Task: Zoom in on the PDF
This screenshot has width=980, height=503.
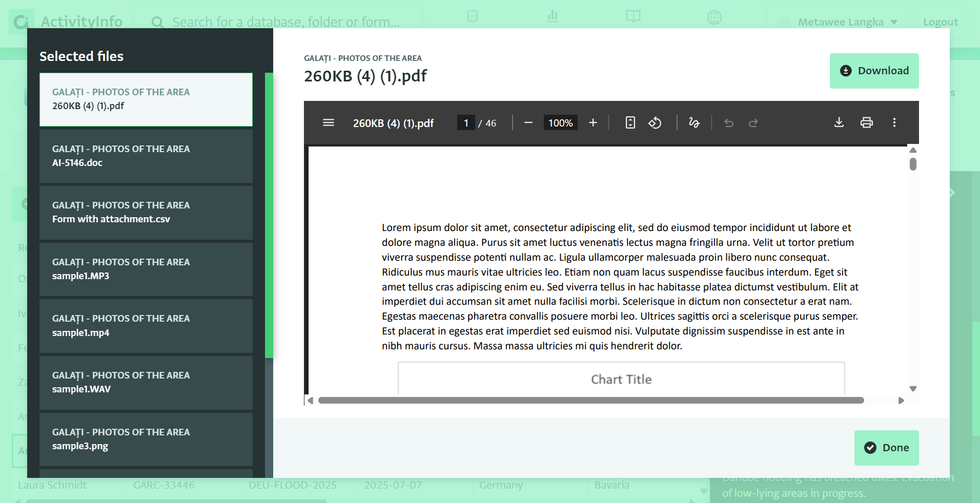Action: (593, 123)
